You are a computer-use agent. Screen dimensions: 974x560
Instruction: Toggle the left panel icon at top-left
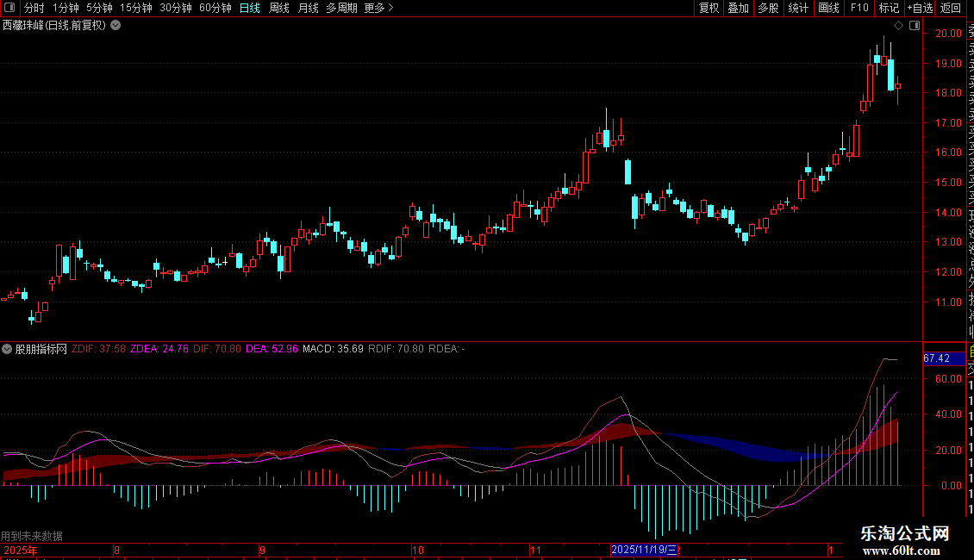9,8
